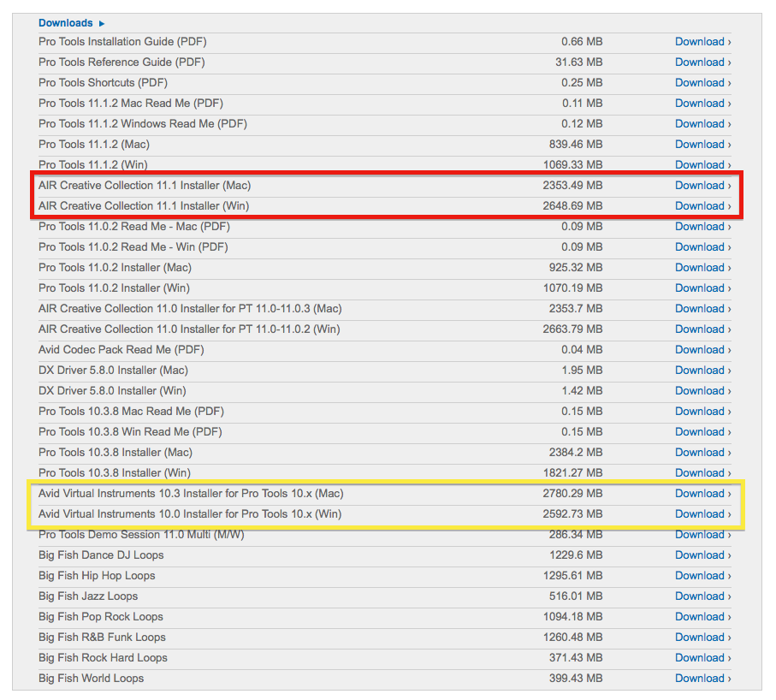776x700 pixels.
Task: Download Pro Tools 11.1.2 (Mac)
Action: pyautogui.click(x=702, y=145)
